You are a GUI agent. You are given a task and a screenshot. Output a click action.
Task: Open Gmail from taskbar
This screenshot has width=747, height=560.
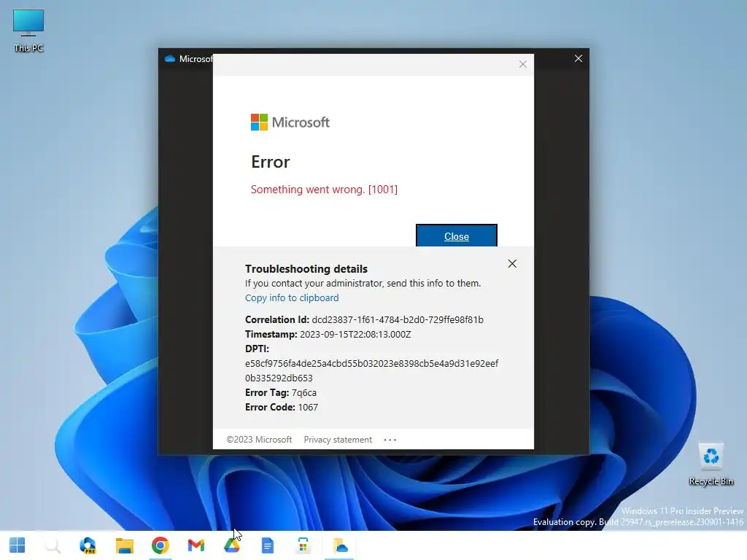click(196, 545)
